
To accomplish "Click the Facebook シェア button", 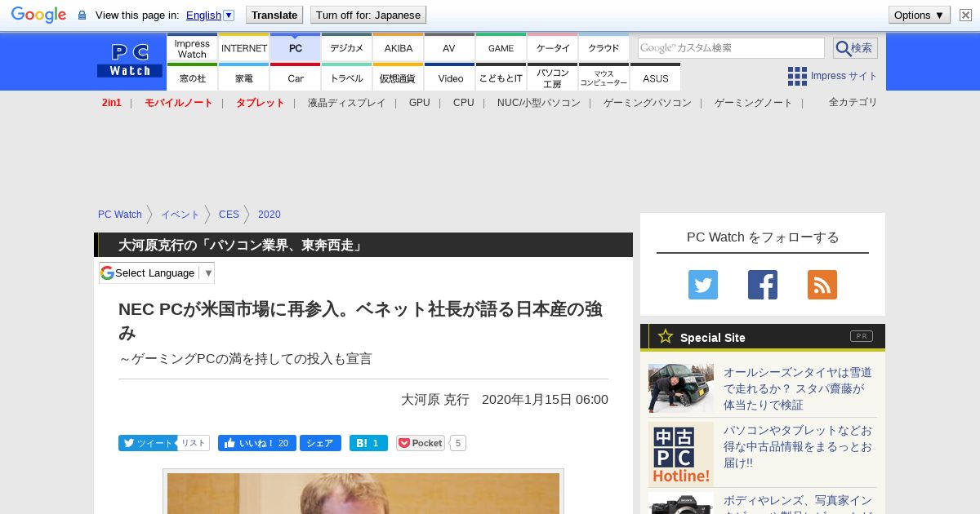I will 320,443.
